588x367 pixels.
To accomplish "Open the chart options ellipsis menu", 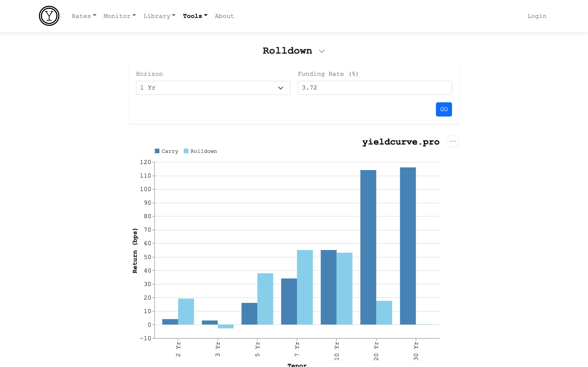I will pyautogui.click(x=453, y=141).
